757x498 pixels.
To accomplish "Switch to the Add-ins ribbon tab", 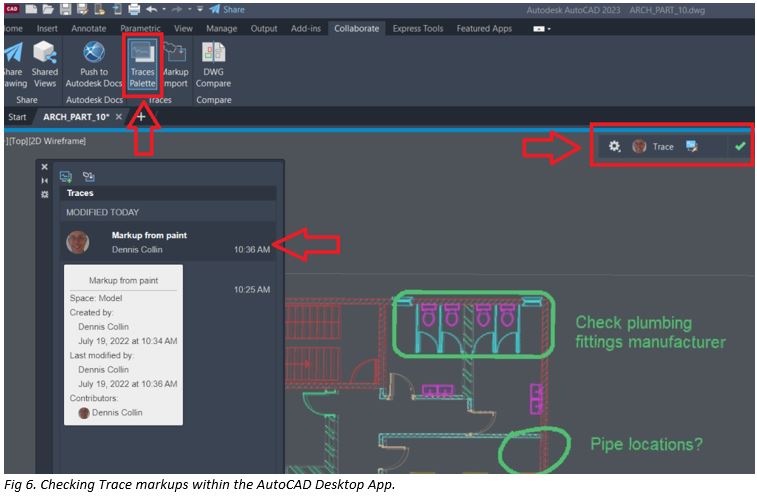I will [306, 28].
